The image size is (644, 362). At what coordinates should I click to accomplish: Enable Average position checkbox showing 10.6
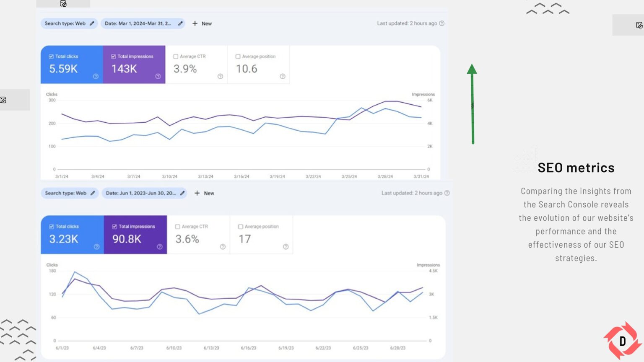point(238,57)
